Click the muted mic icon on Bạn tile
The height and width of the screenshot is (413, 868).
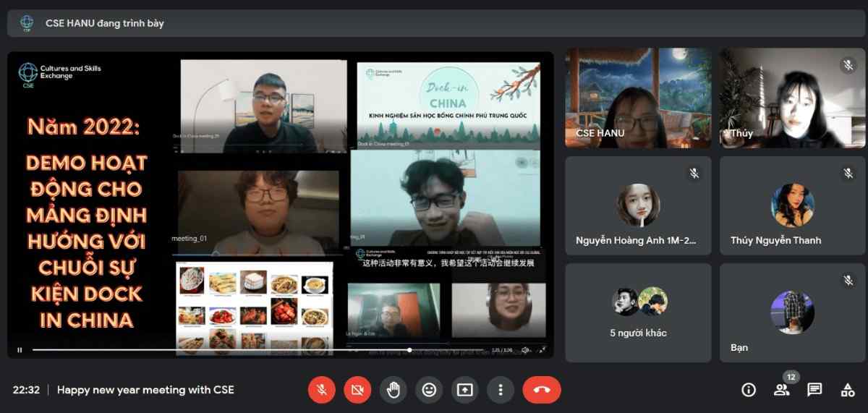pos(848,280)
